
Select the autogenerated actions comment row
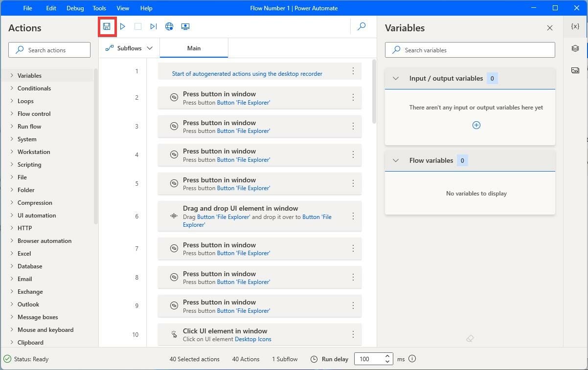coord(260,71)
